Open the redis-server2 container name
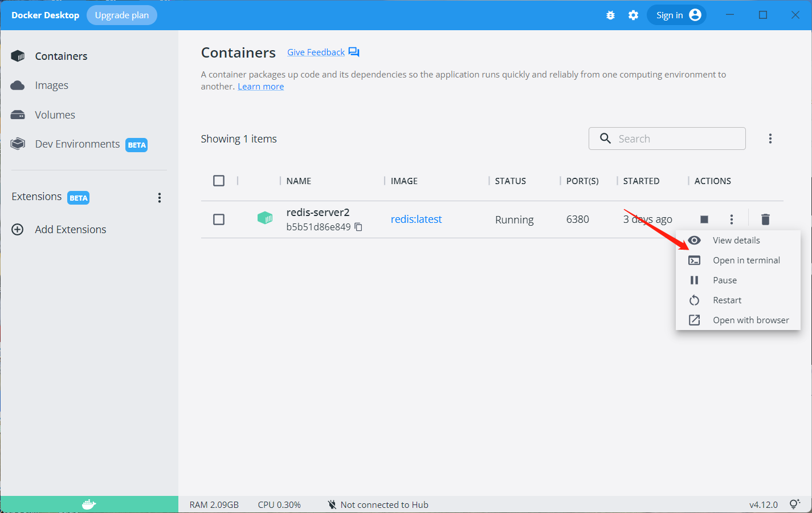Screen dimensions: 812x513 point(318,212)
